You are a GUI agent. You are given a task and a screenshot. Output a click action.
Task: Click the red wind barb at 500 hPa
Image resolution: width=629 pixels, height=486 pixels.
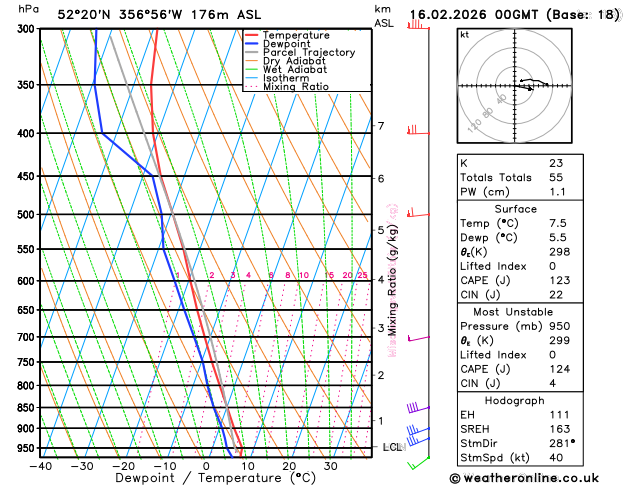[418, 213]
